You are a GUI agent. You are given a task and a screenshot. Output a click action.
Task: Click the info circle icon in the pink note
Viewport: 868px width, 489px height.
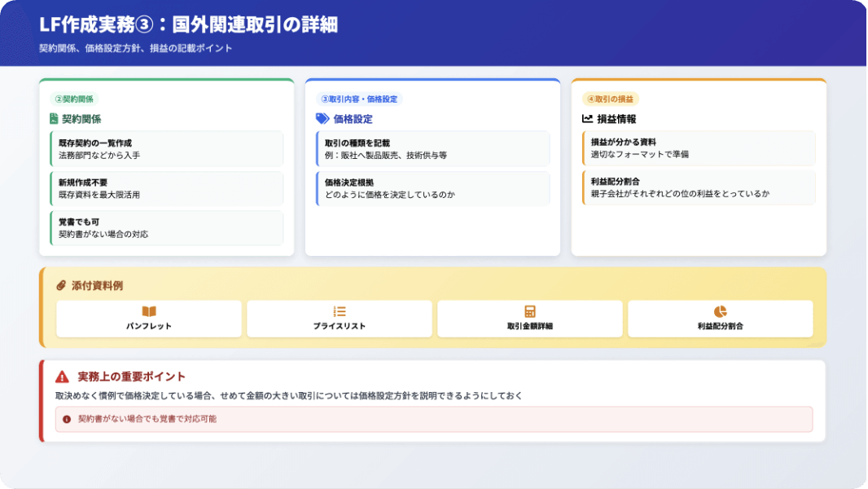[67, 419]
